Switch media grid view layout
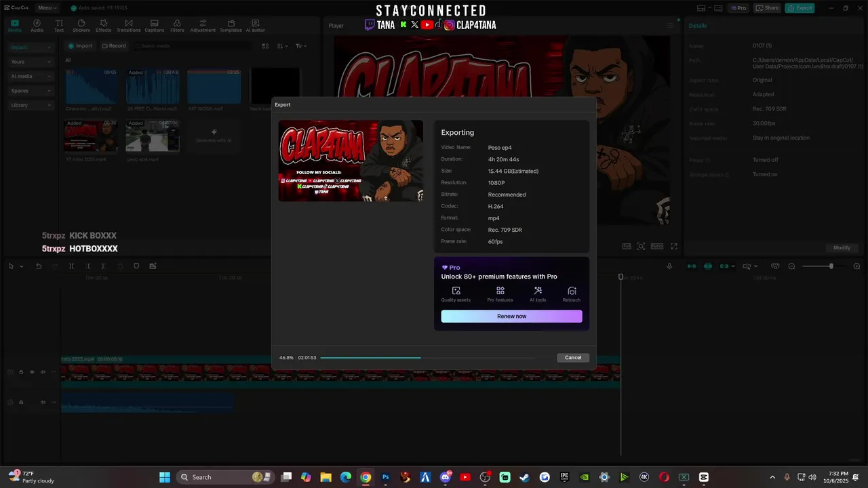This screenshot has height=488, width=868. point(265,46)
